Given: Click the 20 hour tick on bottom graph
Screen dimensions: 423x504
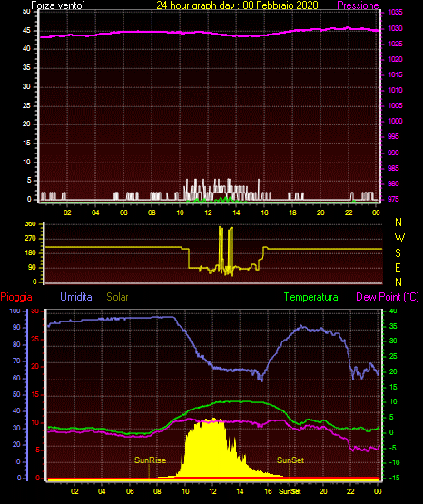Looking at the screenshot, I should click(323, 491).
